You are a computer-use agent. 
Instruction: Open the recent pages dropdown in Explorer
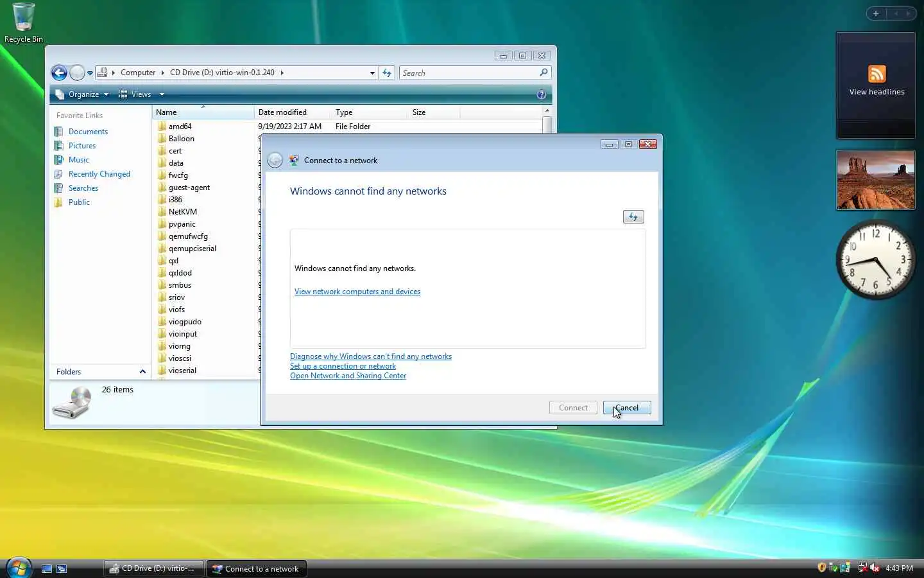tap(90, 73)
